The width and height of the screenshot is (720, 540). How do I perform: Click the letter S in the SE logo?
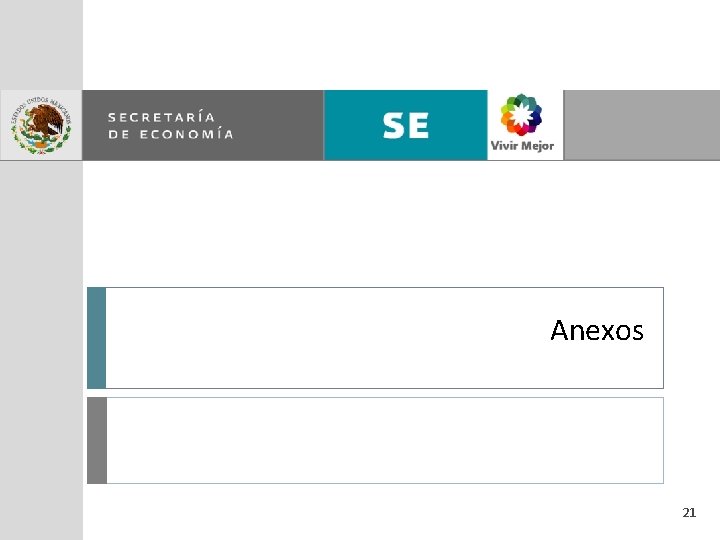coord(392,125)
